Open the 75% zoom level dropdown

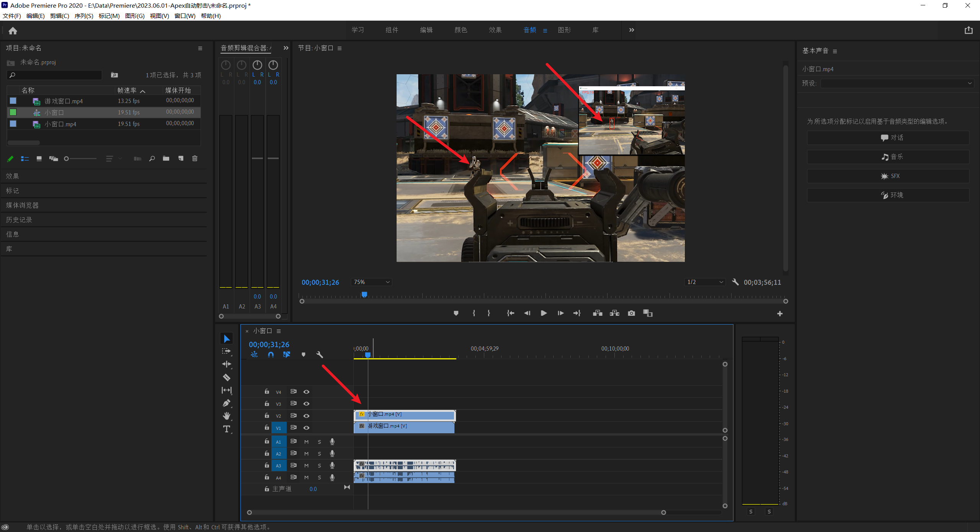[x=371, y=282]
